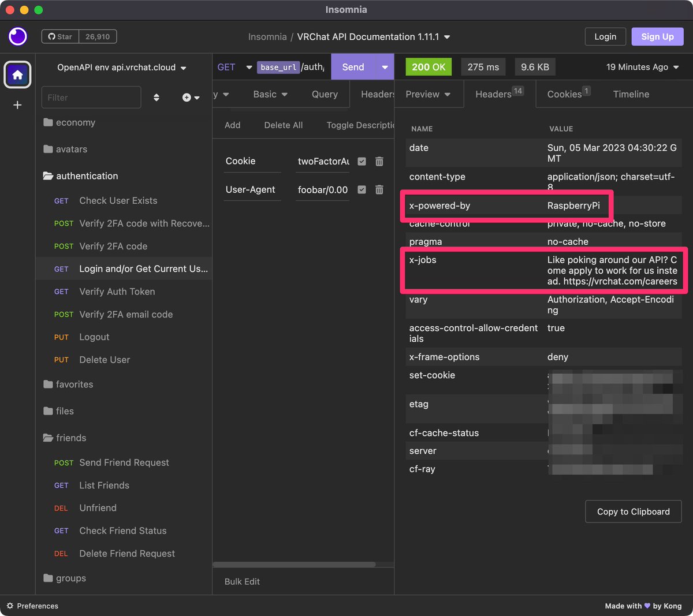Open the Preview mode dropdown
Viewport: 693px width, 616px height.
click(x=428, y=94)
